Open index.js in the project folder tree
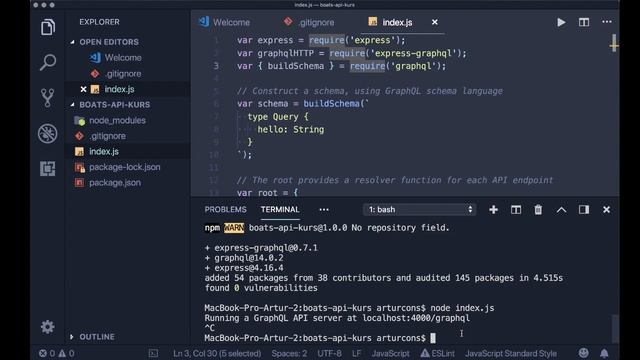This screenshot has height=360, width=640. 104,152
